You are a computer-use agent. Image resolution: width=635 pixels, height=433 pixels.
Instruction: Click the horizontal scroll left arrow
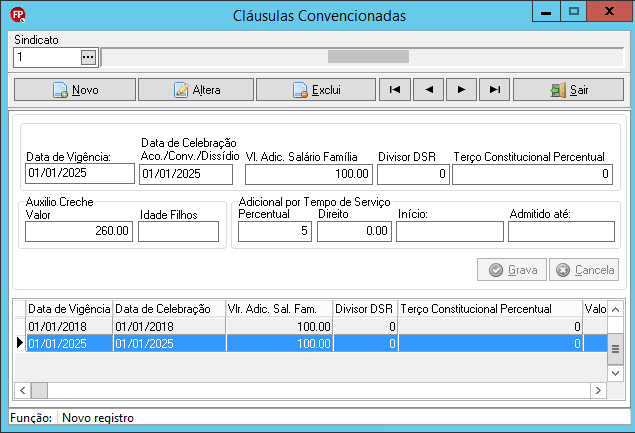pos(23,390)
